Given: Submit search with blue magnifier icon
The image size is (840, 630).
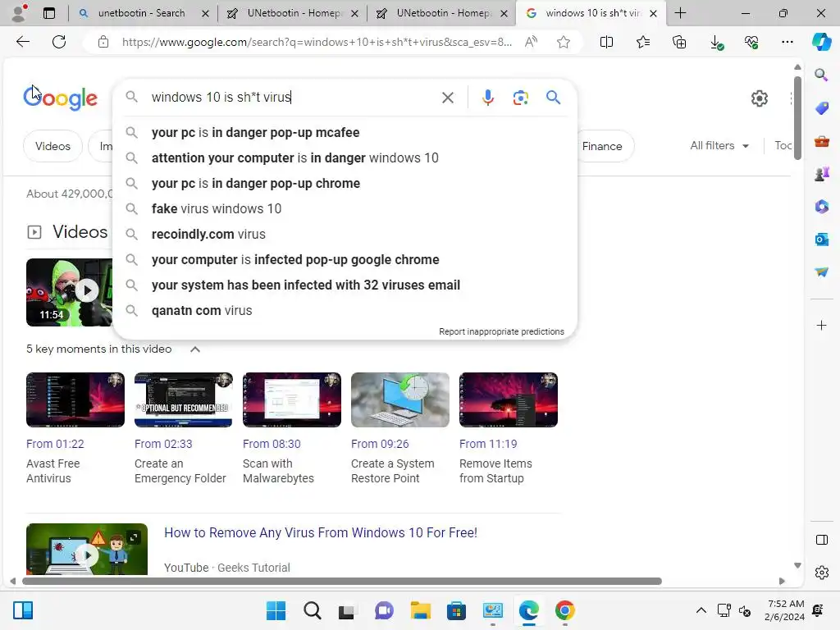Looking at the screenshot, I should coord(553,97).
